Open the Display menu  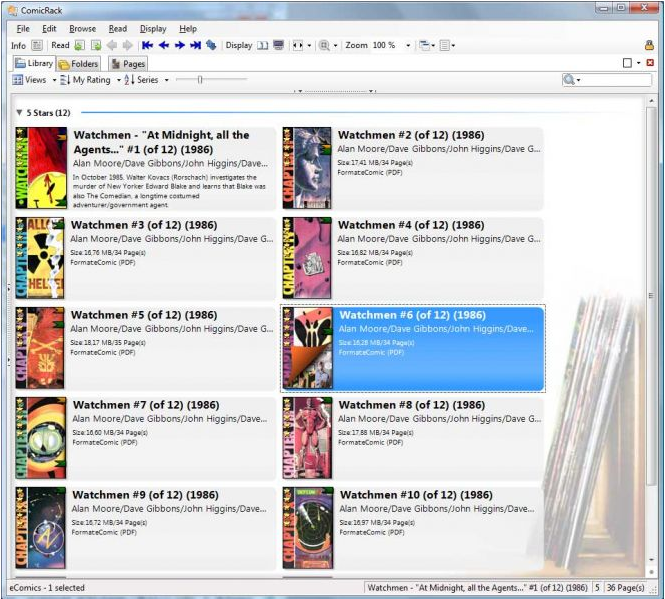[153, 29]
